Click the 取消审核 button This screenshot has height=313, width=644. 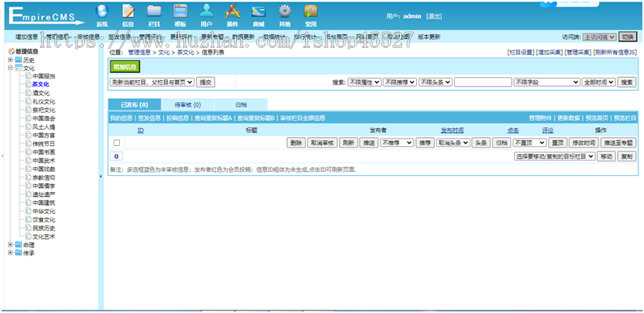point(323,143)
